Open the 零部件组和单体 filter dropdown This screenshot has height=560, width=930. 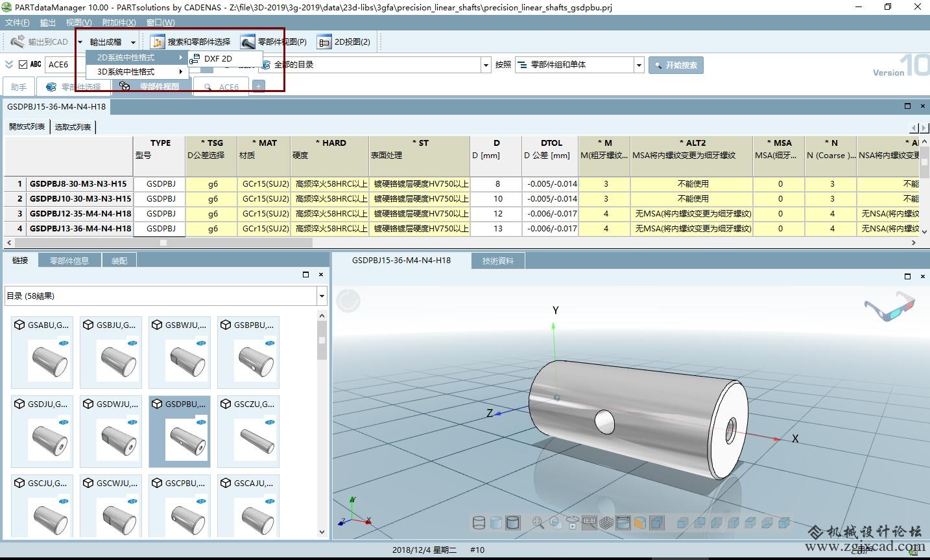click(639, 65)
